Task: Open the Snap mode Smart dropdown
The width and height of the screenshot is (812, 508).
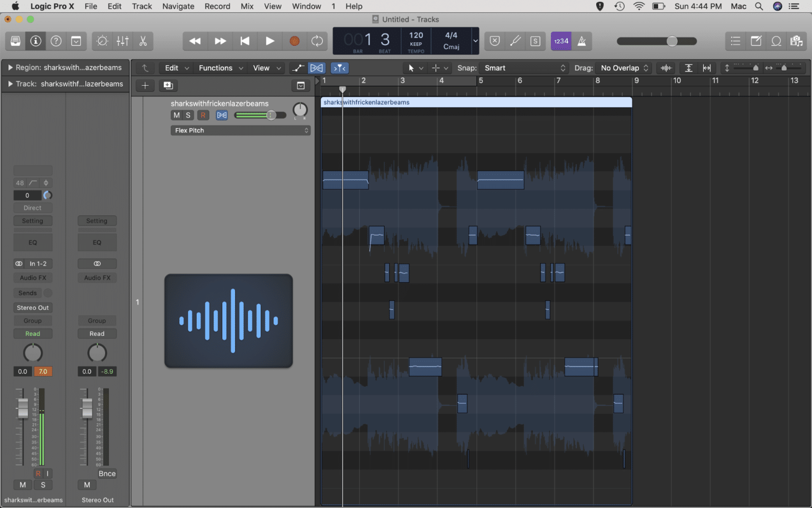Action: 523,68
